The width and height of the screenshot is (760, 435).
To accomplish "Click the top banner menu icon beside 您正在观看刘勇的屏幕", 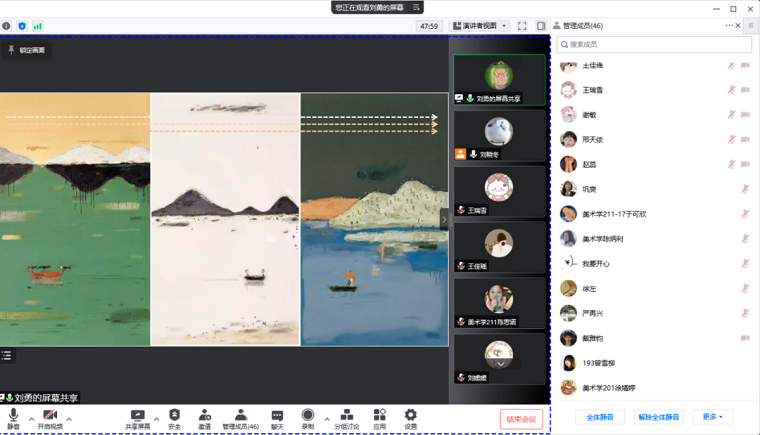I will [x=416, y=7].
